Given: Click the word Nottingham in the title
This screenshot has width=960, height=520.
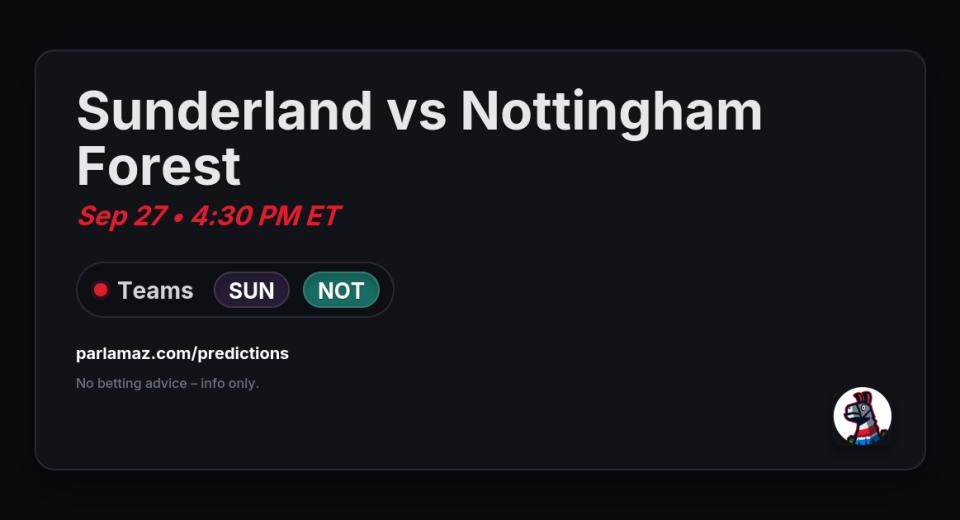Looking at the screenshot, I should 611,111.
